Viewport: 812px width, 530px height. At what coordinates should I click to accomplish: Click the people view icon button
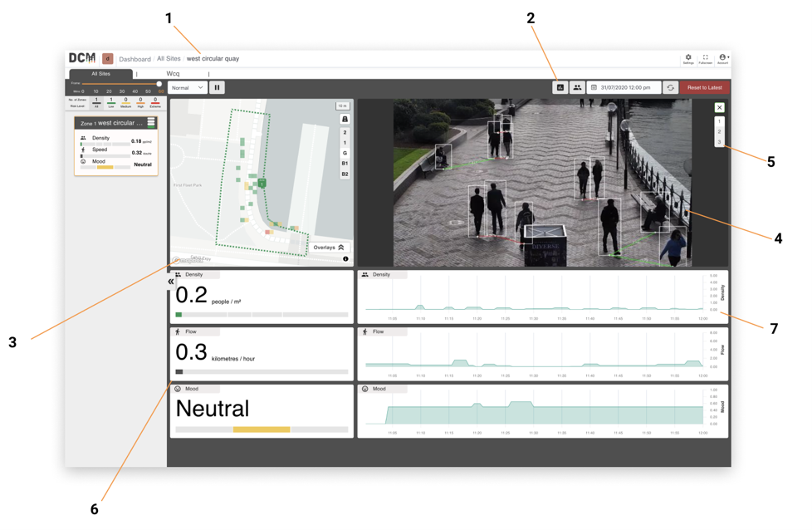click(577, 87)
